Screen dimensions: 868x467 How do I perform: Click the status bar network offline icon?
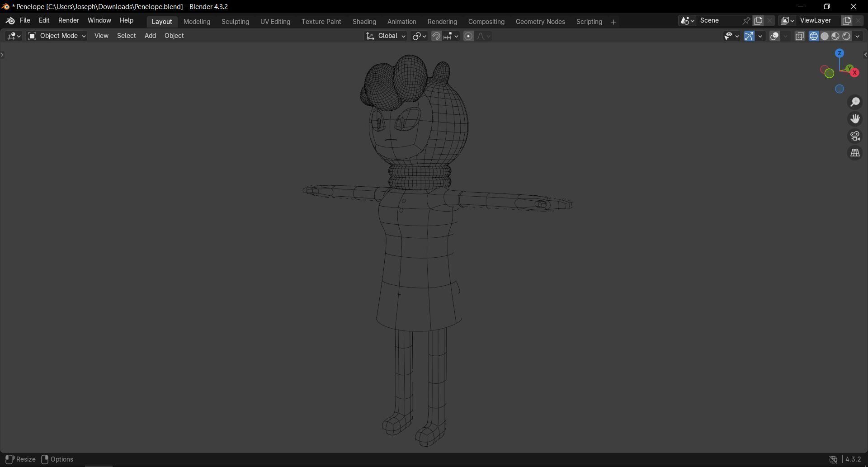[x=833, y=460]
